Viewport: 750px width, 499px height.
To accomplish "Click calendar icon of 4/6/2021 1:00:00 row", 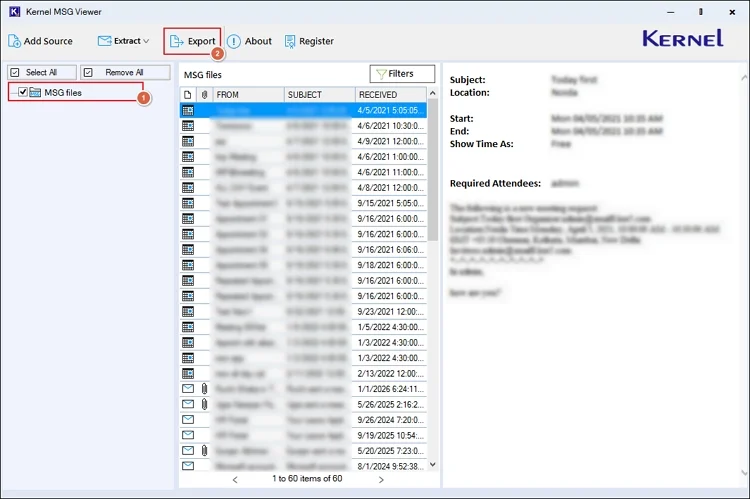I will click(x=188, y=156).
